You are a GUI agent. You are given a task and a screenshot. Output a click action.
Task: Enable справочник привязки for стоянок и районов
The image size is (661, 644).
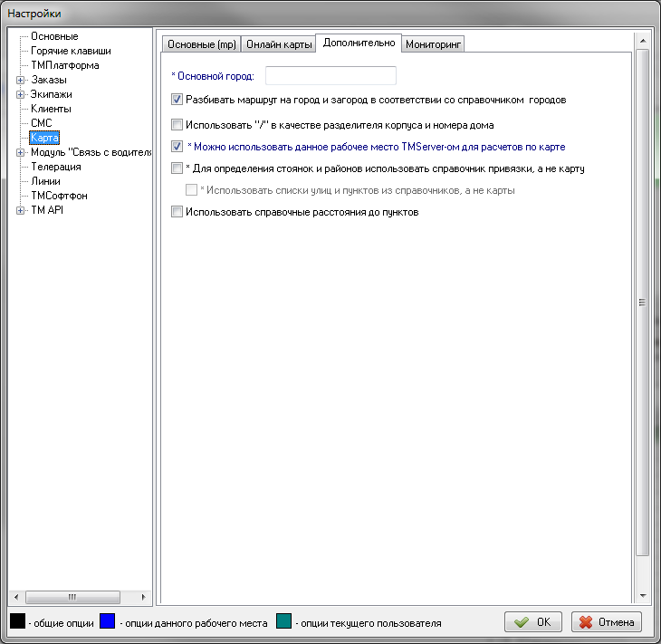click(x=177, y=168)
